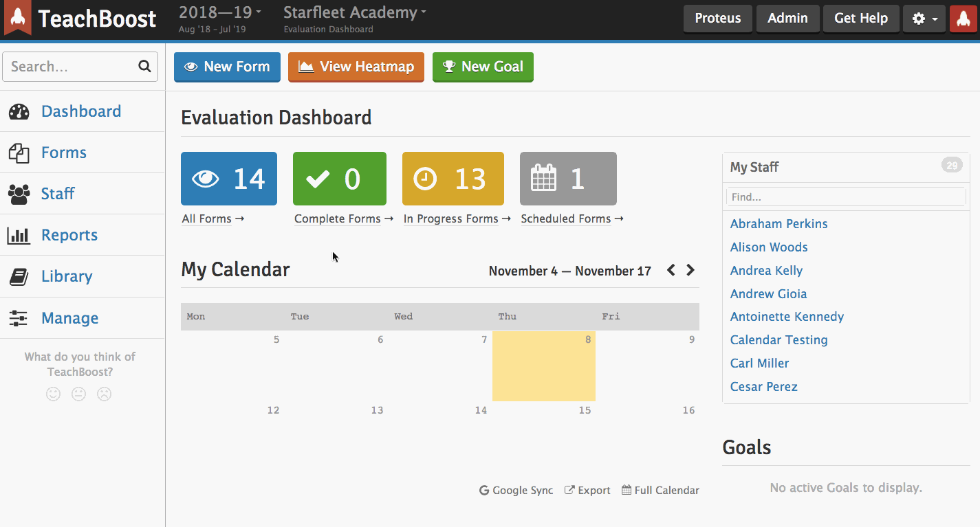
Task: Follow the Complete Forms link
Action: [x=344, y=218]
